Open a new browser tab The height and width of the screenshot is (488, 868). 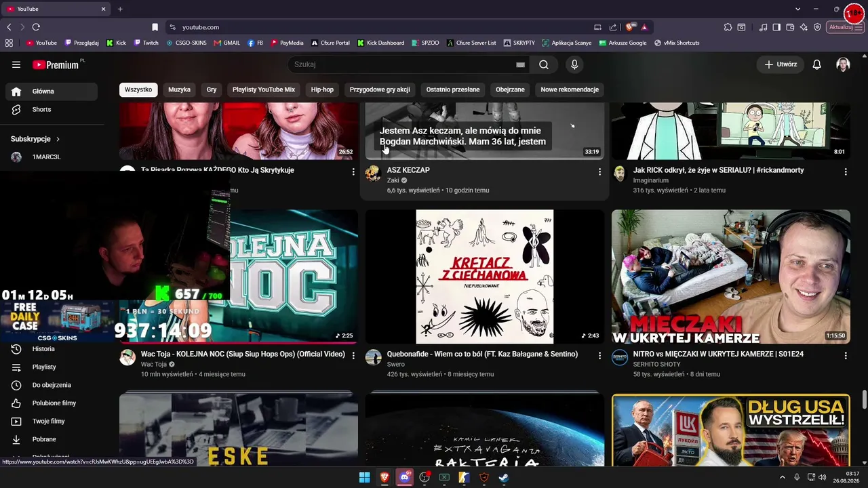point(120,9)
